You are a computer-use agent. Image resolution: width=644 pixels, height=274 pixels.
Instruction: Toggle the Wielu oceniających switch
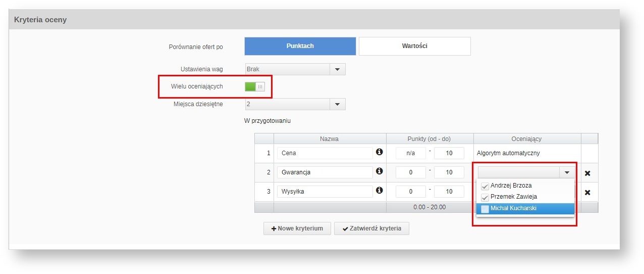click(255, 86)
